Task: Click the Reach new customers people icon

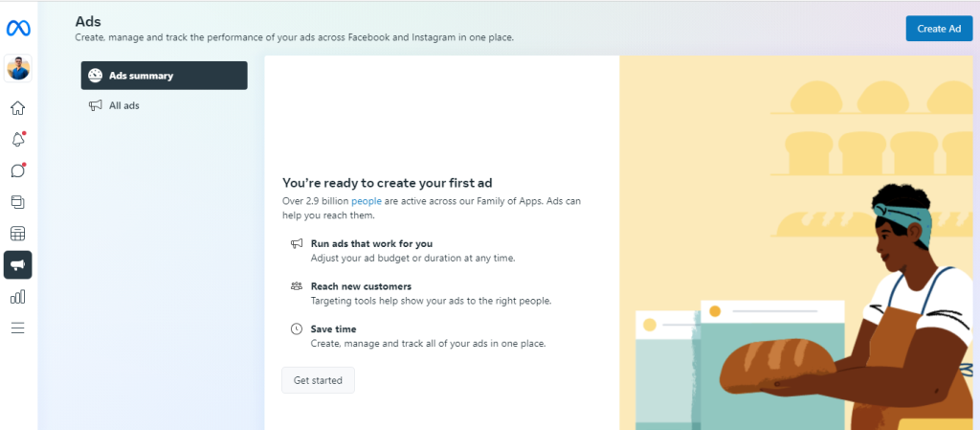Action: pos(297,286)
